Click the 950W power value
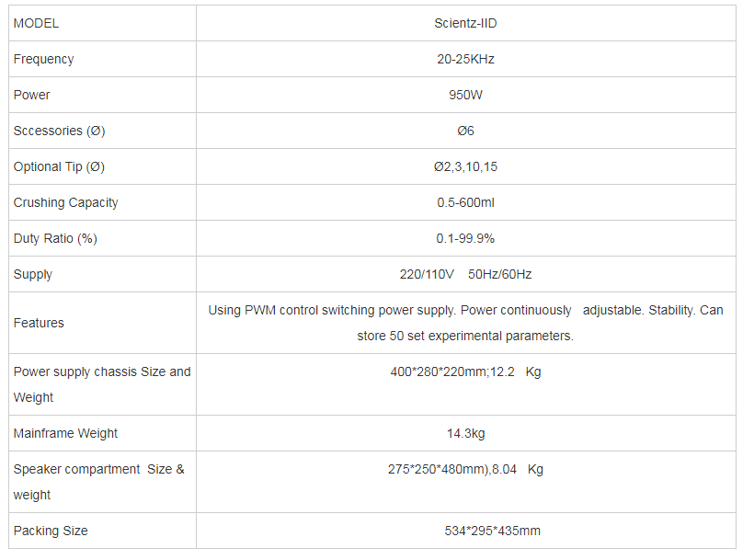This screenshot has width=754, height=560. (x=465, y=95)
